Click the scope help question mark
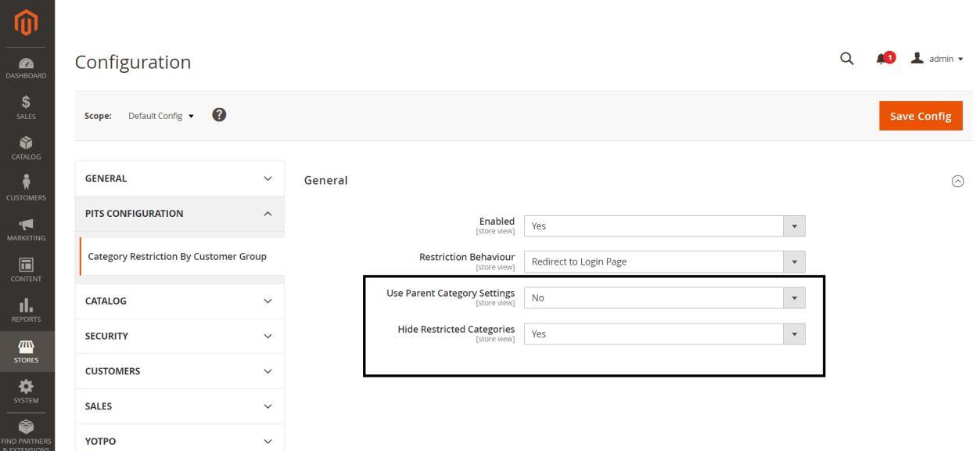This screenshot has height=451, width=980. (220, 115)
